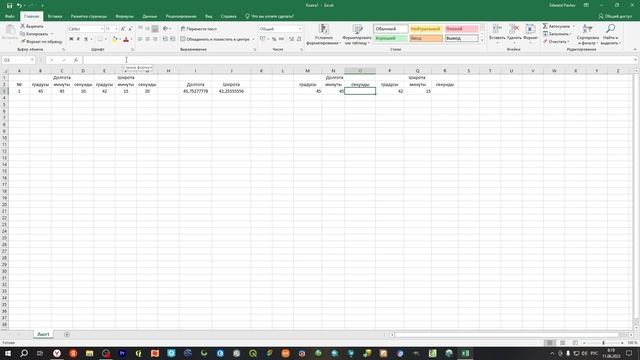Click Merge and Center (Объединить и поместить в центре)
The image size is (640, 360).
coord(215,39)
